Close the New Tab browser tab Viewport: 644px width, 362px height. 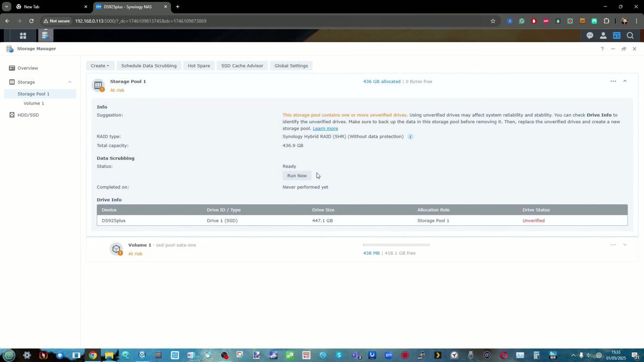click(85, 7)
